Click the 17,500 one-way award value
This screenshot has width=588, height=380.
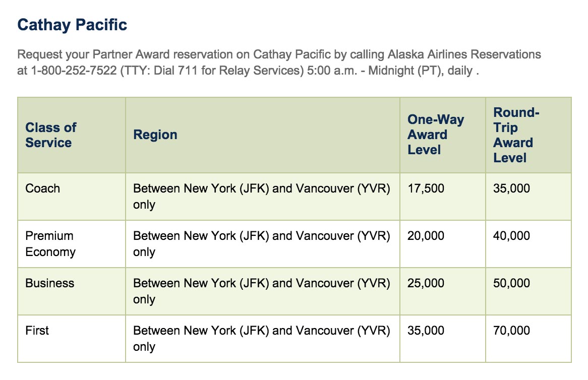[426, 188]
